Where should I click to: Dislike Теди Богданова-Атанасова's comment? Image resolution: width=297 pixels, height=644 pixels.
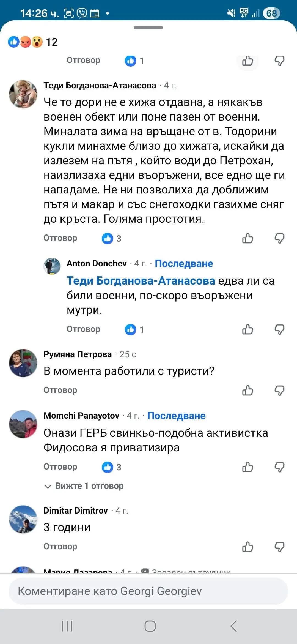click(x=279, y=238)
